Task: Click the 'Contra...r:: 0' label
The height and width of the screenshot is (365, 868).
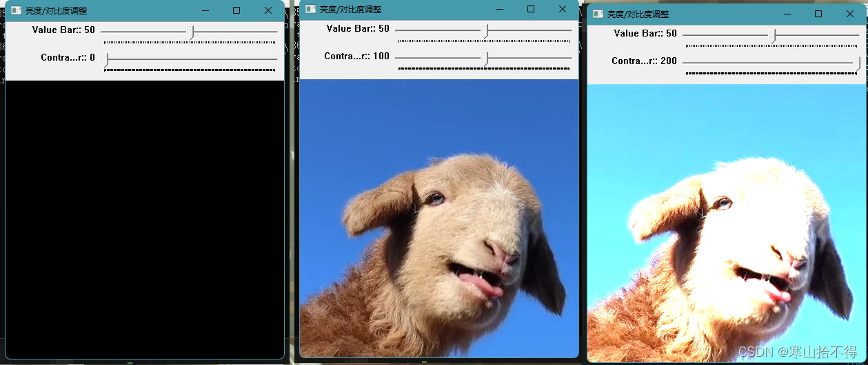Action: coord(68,57)
